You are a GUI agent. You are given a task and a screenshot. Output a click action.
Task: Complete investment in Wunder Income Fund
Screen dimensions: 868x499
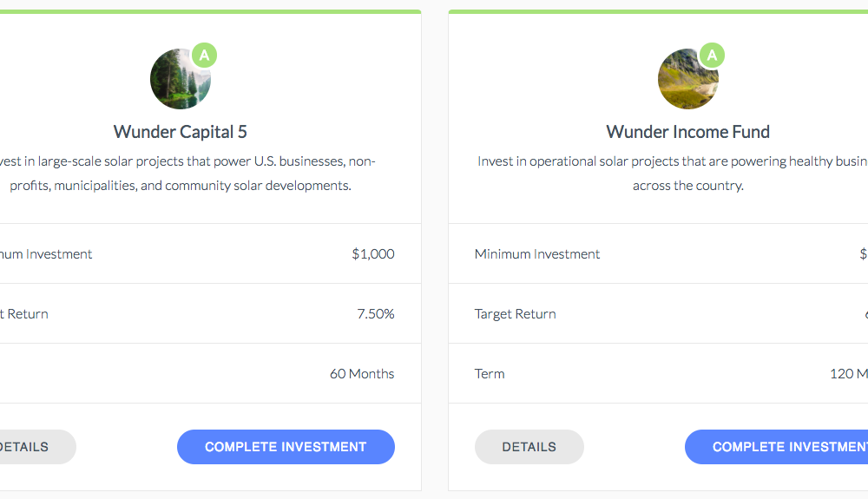[776, 447]
